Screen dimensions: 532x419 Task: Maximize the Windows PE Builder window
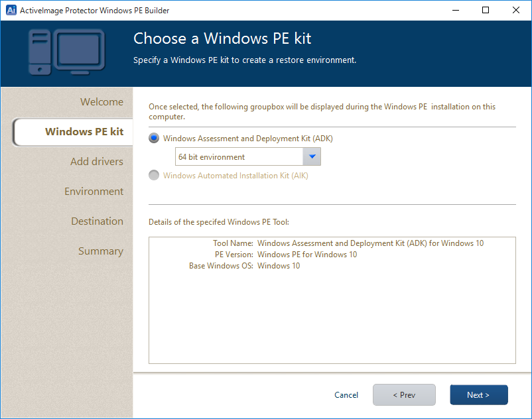pos(486,10)
